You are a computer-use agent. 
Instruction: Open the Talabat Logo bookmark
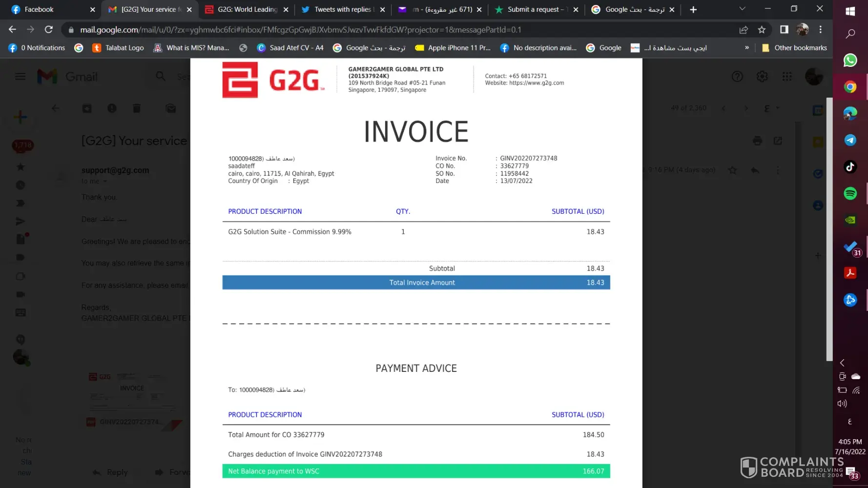coord(118,48)
